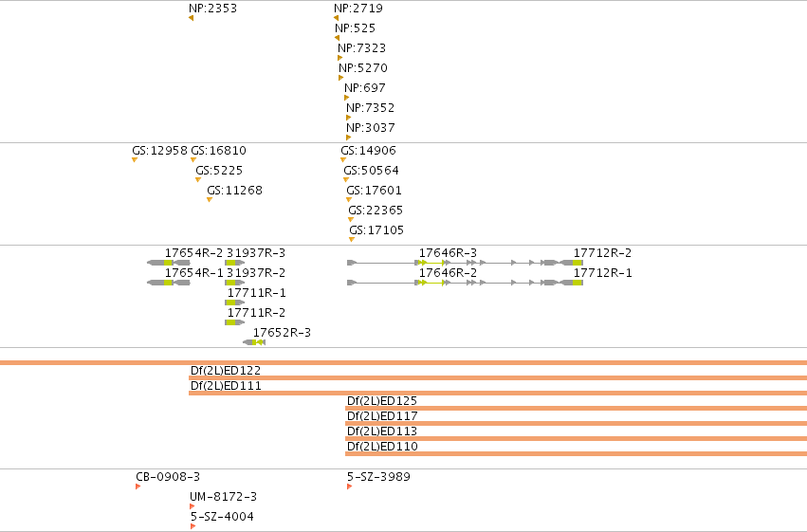
Task: Click the 17712R-2 label text
Action: (x=603, y=253)
